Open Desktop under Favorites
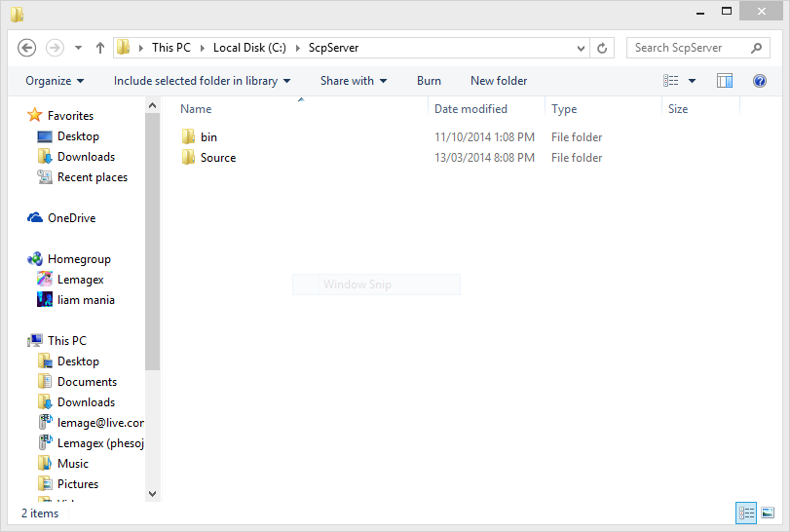 (78, 136)
